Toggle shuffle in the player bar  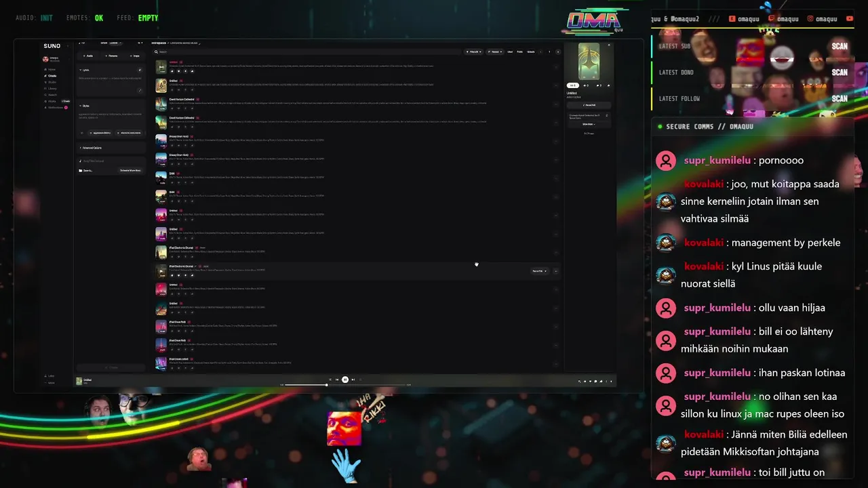click(x=330, y=380)
